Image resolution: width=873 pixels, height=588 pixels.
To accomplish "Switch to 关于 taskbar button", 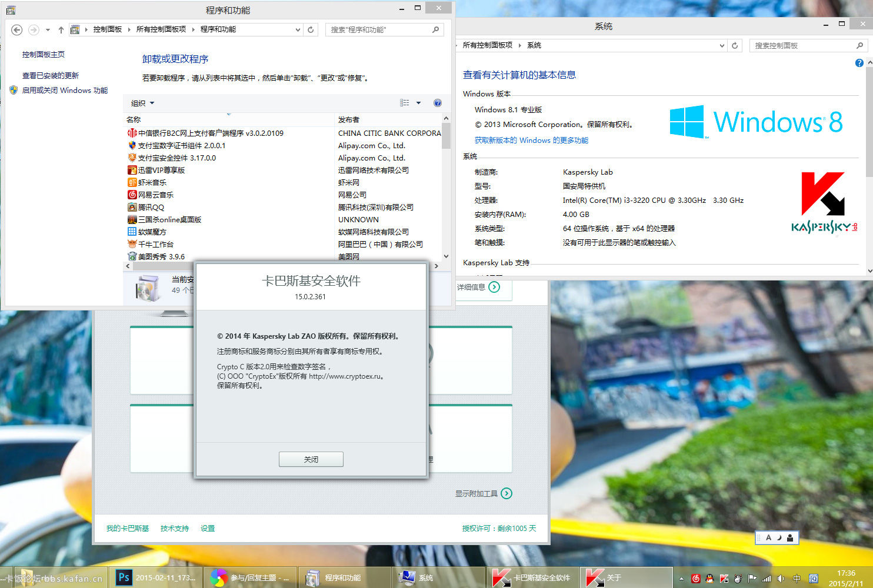I will click(x=627, y=577).
